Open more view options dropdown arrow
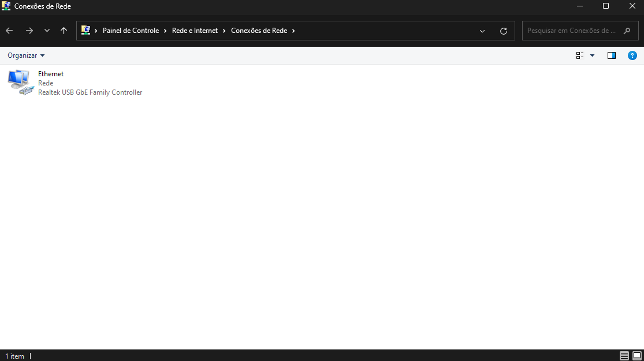Image resolution: width=644 pixels, height=361 pixels. point(592,55)
